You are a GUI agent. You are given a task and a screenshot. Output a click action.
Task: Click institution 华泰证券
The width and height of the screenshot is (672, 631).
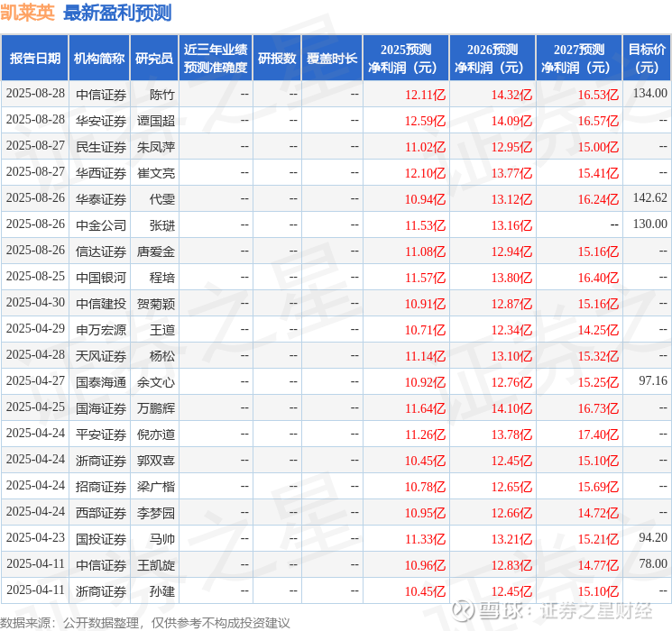tap(101, 199)
